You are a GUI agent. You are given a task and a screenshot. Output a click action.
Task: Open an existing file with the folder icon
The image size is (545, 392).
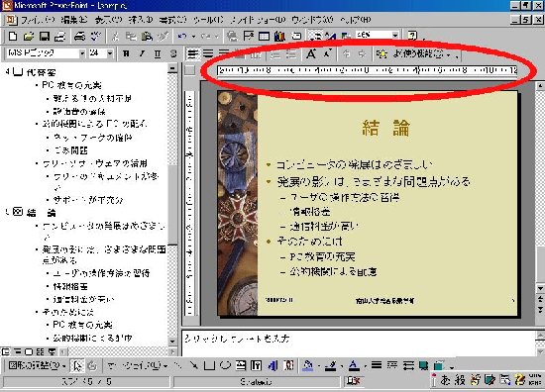pos(29,36)
